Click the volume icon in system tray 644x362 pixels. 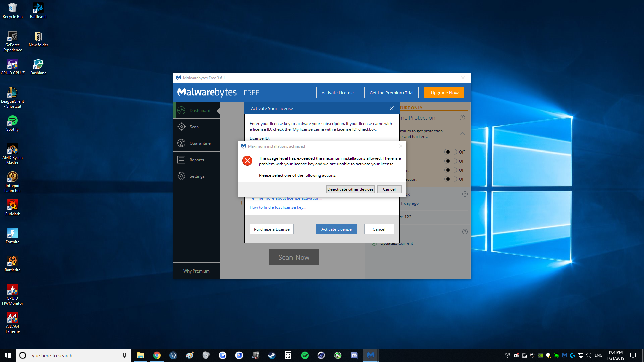coord(589,355)
